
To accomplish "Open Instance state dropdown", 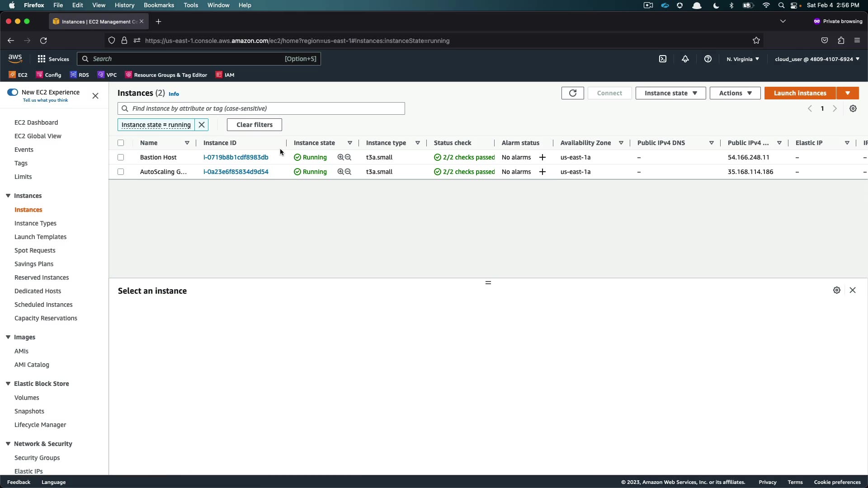I will tap(670, 93).
